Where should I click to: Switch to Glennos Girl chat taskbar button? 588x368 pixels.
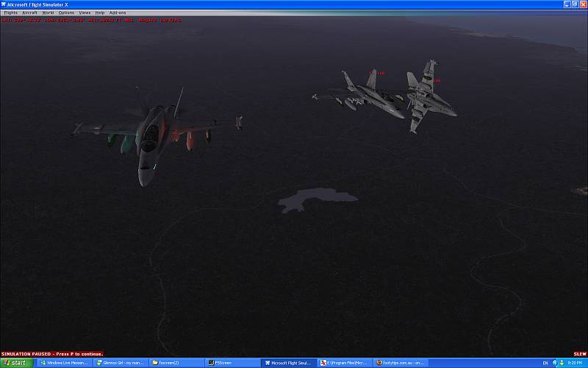coord(120,363)
